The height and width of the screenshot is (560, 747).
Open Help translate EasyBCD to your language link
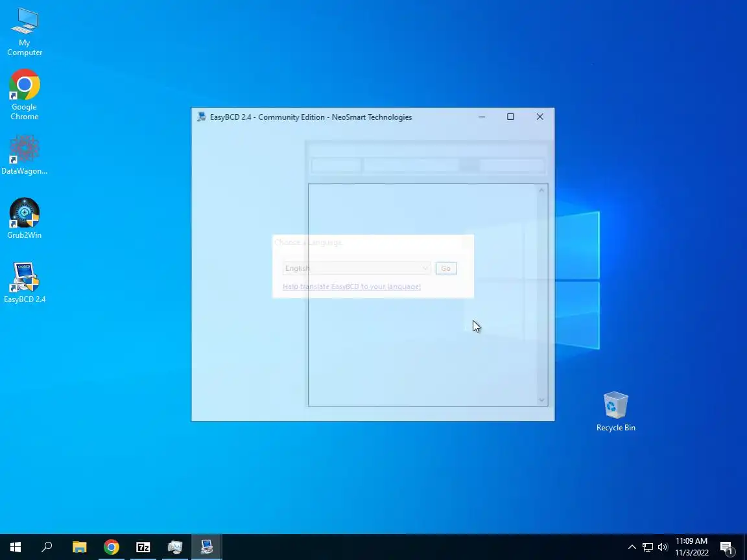[351, 286]
